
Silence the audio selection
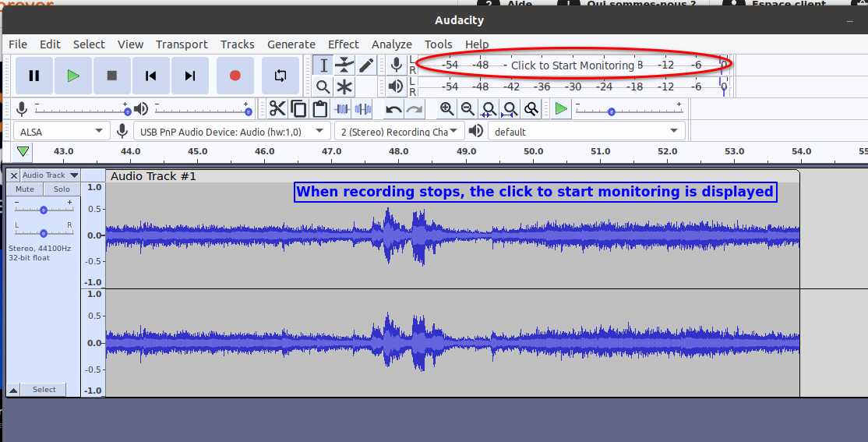362,108
